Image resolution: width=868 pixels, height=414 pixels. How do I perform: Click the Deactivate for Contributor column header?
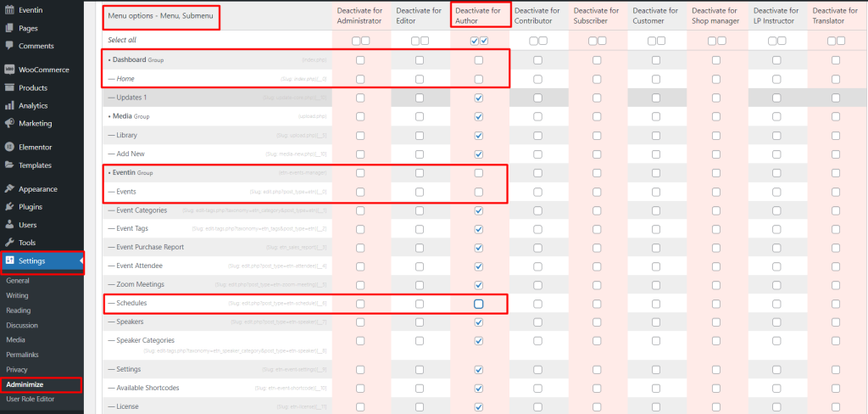tap(537, 15)
